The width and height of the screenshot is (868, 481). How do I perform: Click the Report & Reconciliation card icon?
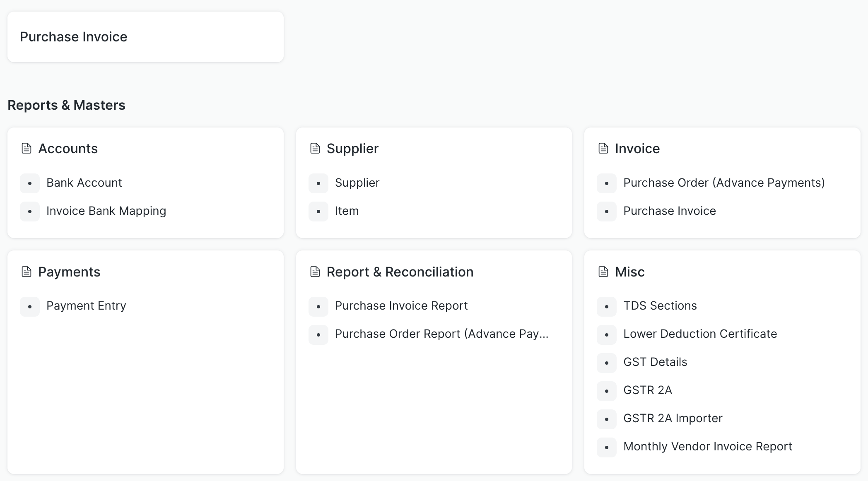(x=315, y=272)
